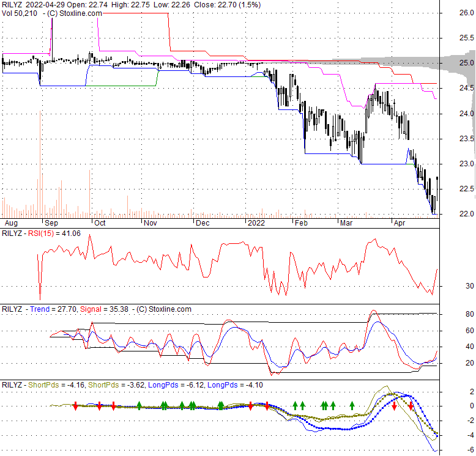The width and height of the screenshot is (476, 456).
Task: Click the gray volume-by-price bar at 25.0
Action: (x=404, y=63)
